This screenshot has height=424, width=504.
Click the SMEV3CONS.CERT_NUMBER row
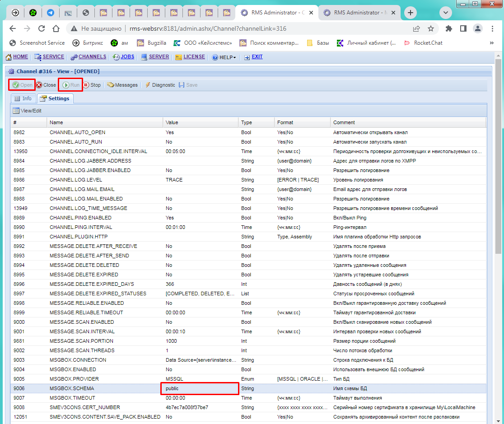tap(248, 407)
